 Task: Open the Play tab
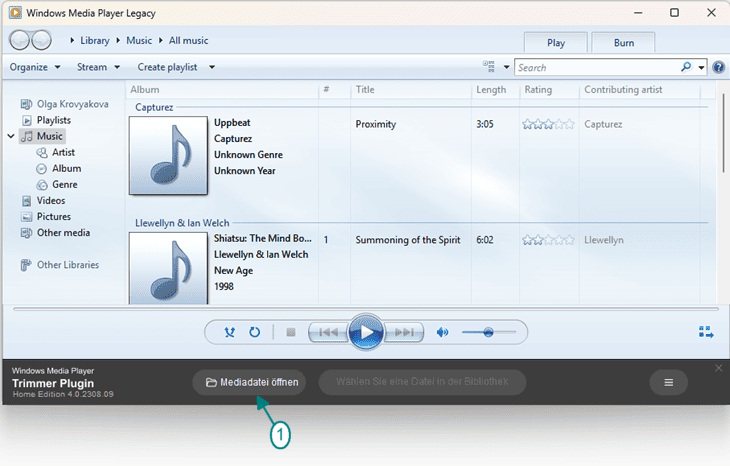(x=555, y=43)
